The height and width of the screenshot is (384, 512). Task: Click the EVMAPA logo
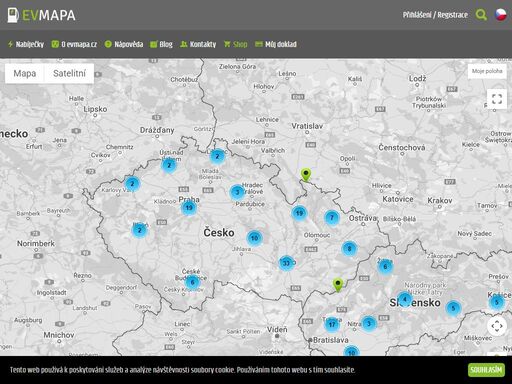(42, 15)
